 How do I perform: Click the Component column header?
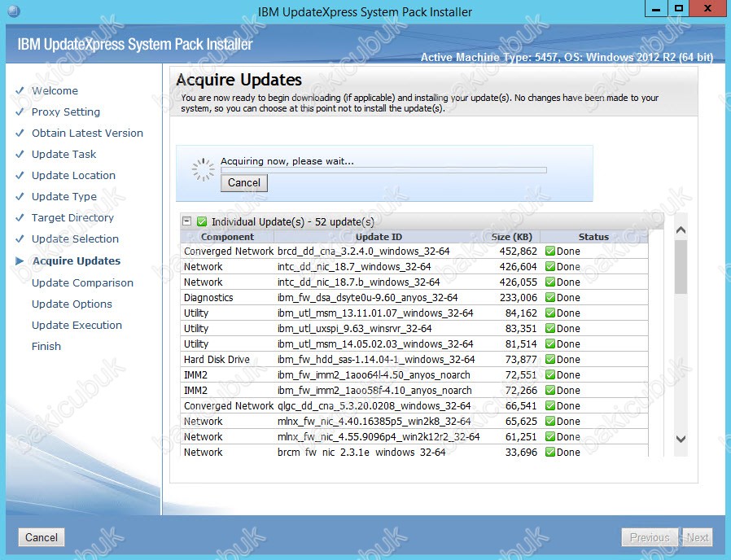(x=227, y=236)
